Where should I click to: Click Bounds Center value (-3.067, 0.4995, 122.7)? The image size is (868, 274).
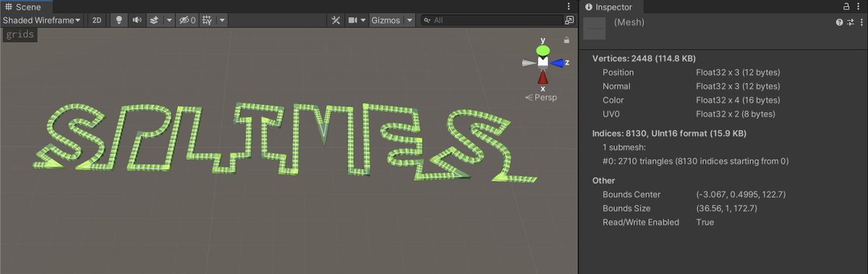coord(741,194)
